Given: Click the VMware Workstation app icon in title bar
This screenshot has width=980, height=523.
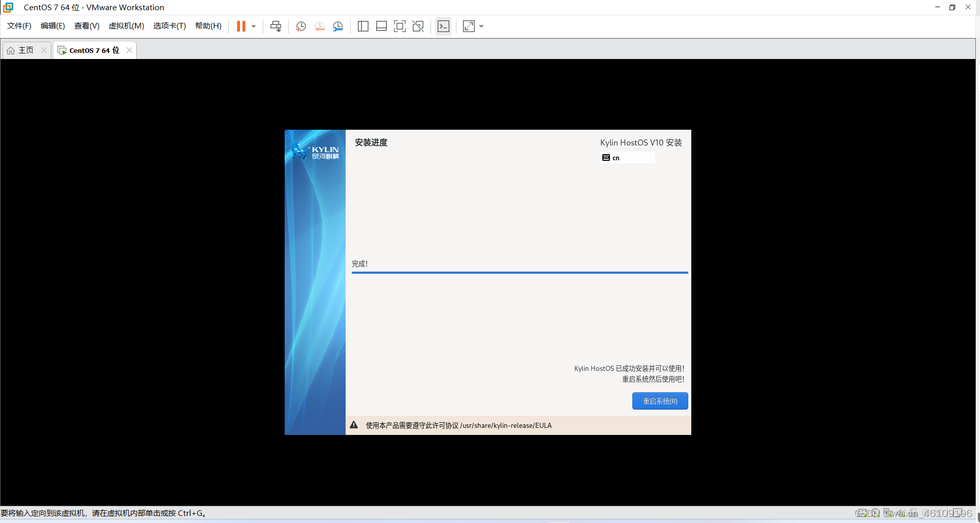Looking at the screenshot, I should click(8, 7).
